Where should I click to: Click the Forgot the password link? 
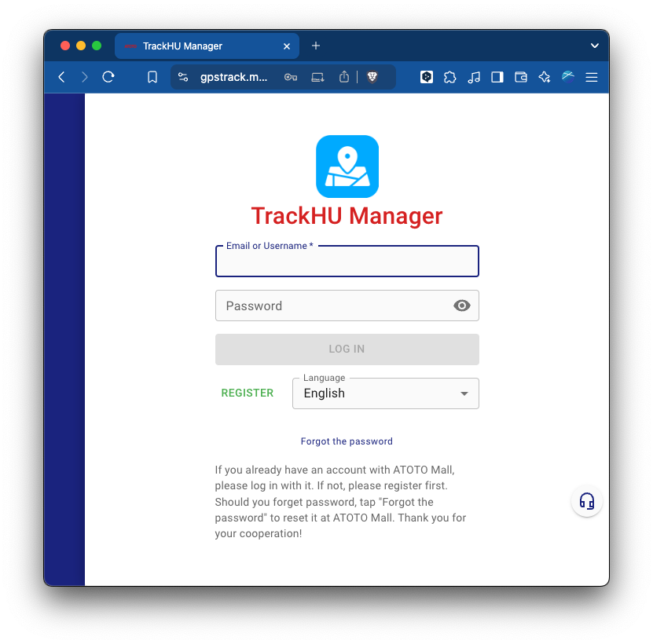point(347,441)
